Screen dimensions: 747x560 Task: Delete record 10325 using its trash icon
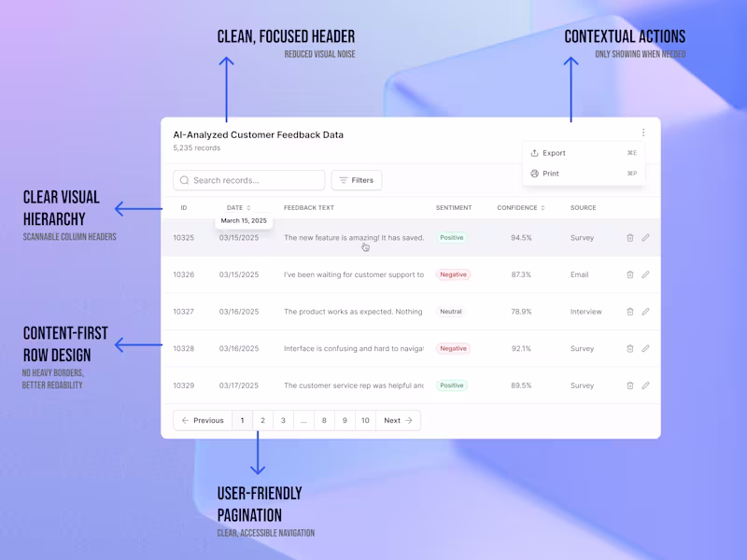[x=630, y=238]
